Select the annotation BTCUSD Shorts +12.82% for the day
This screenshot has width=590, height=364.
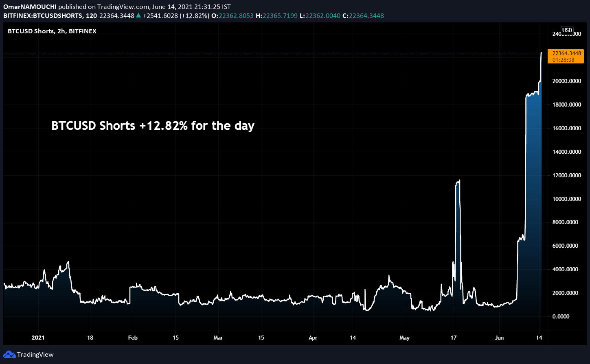(x=153, y=126)
